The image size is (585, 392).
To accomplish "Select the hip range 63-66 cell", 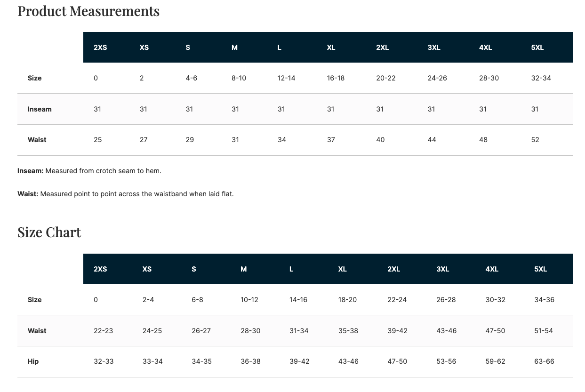I will click(544, 361).
